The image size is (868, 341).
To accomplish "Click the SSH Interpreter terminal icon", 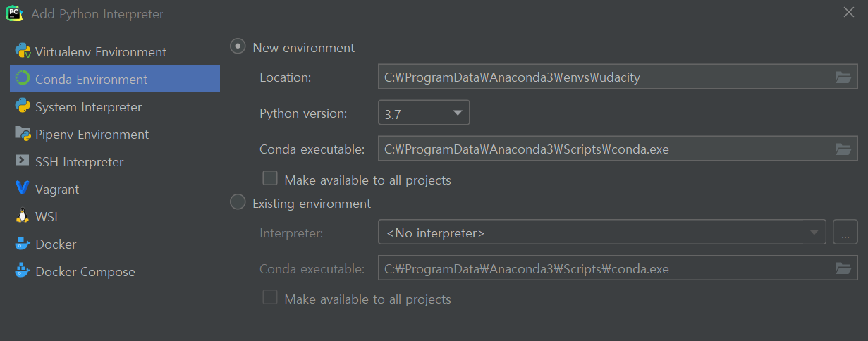I will (x=23, y=161).
